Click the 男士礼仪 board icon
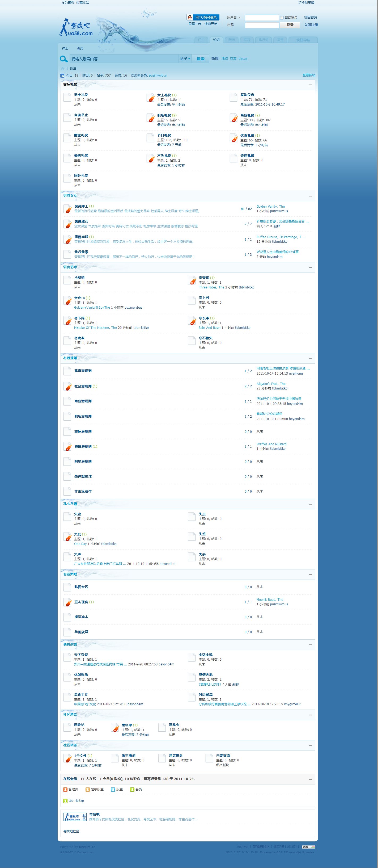The height and width of the screenshot is (868, 378). coord(67,98)
